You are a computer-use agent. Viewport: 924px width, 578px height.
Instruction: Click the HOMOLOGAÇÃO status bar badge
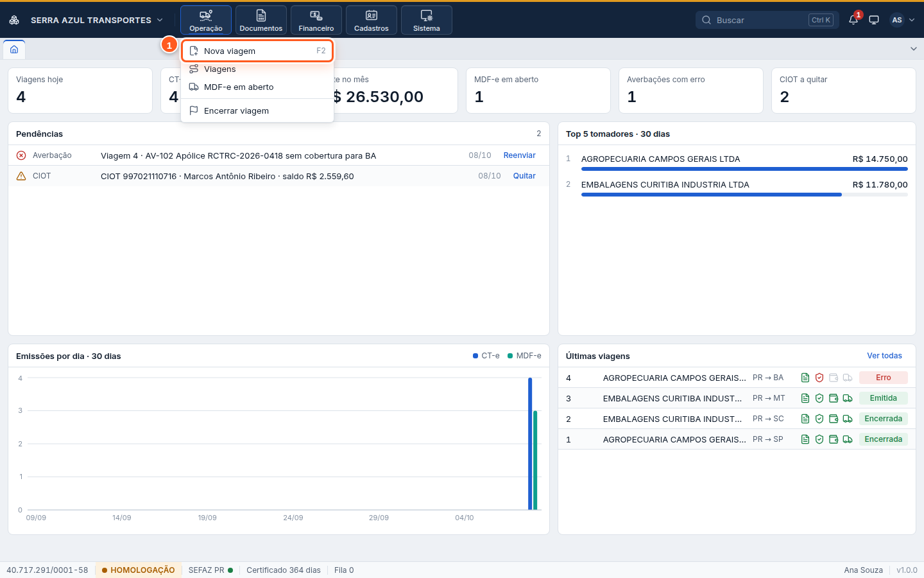(138, 570)
